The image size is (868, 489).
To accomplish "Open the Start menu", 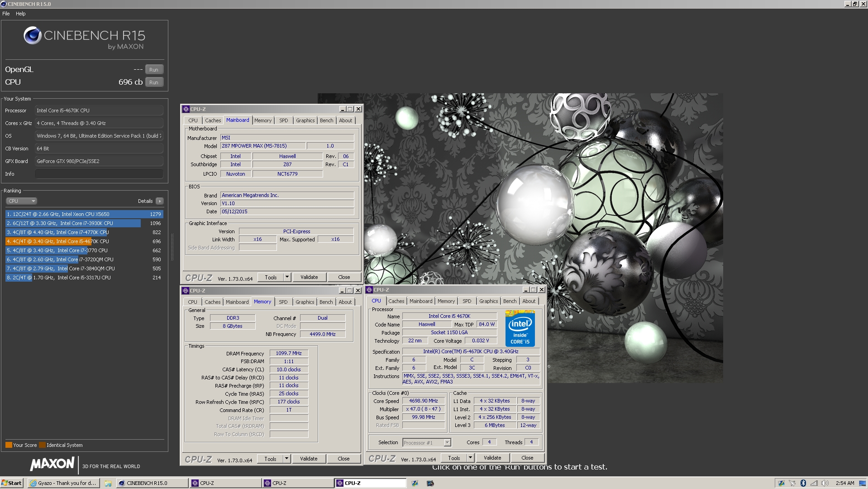I will point(11,483).
